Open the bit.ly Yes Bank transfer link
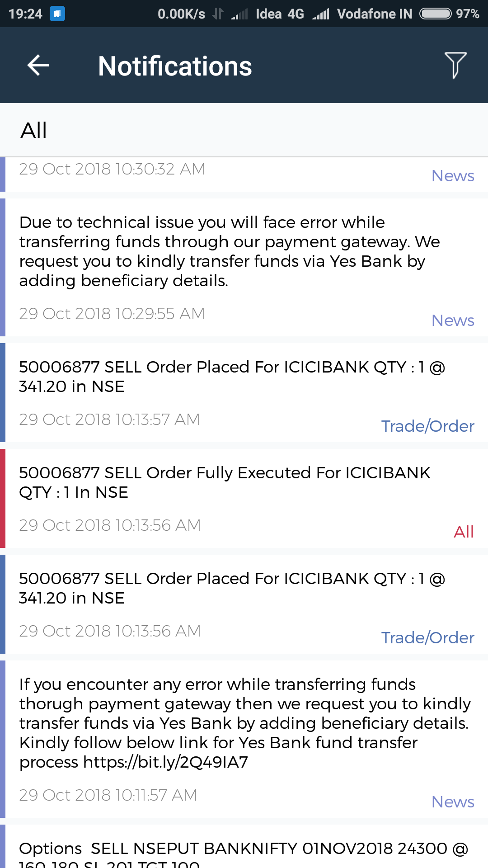Viewport: 488px width, 868px height. click(x=165, y=763)
